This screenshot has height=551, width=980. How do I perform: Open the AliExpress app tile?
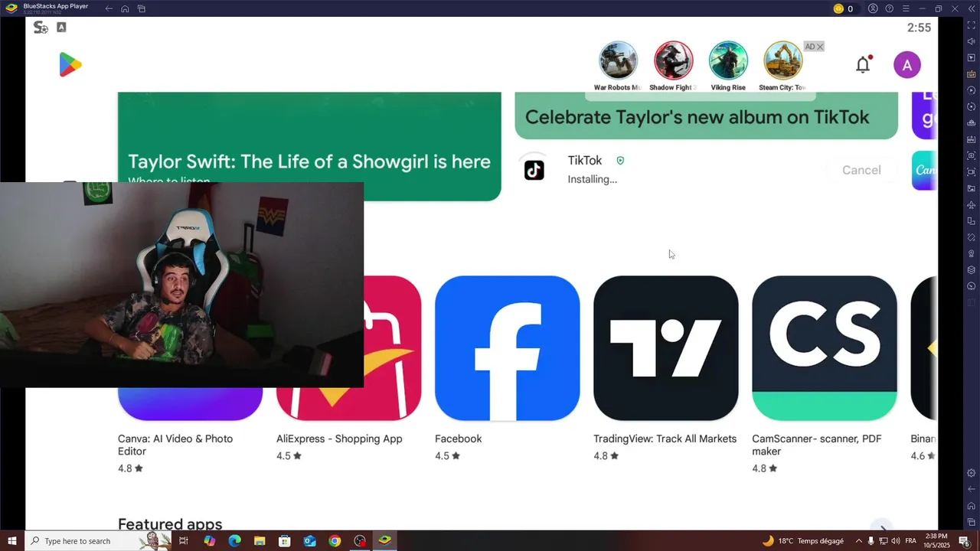click(x=392, y=348)
